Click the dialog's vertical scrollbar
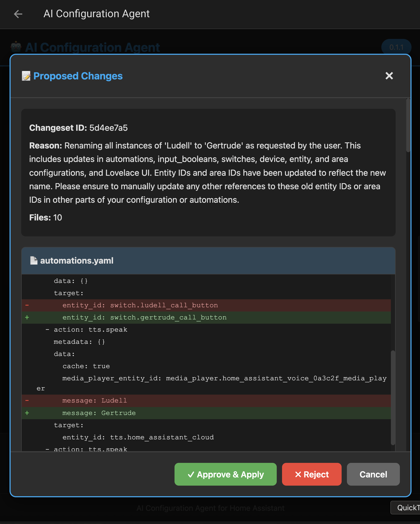This screenshot has width=420, height=524. (x=408, y=126)
